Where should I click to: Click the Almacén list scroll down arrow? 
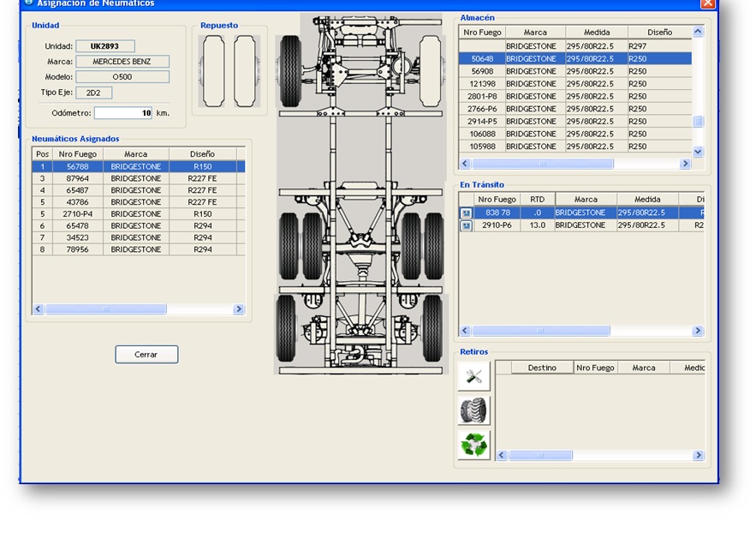click(x=698, y=152)
